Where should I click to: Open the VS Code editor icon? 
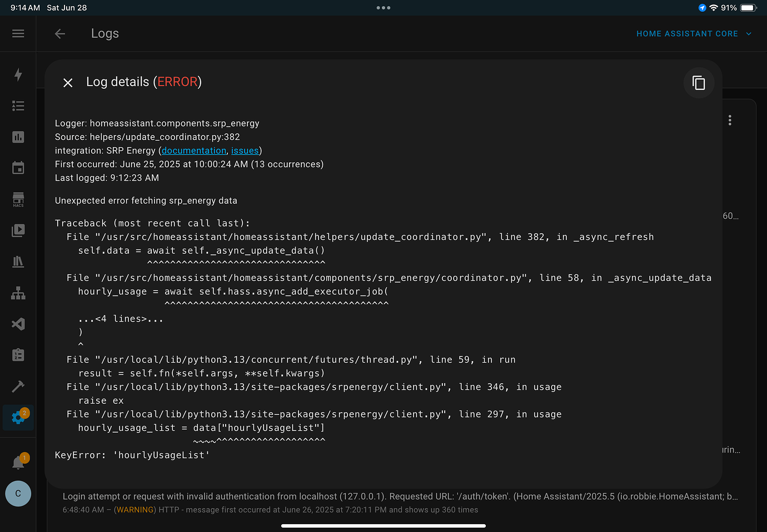pyautogui.click(x=18, y=324)
